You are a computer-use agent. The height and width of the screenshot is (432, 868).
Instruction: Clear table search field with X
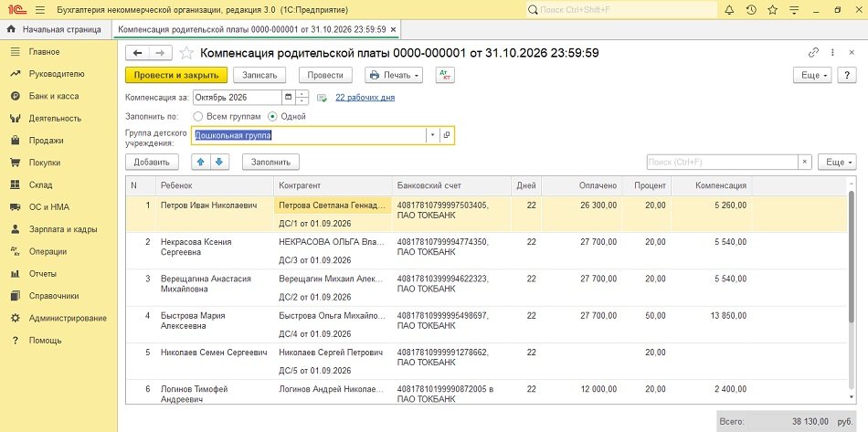(805, 162)
